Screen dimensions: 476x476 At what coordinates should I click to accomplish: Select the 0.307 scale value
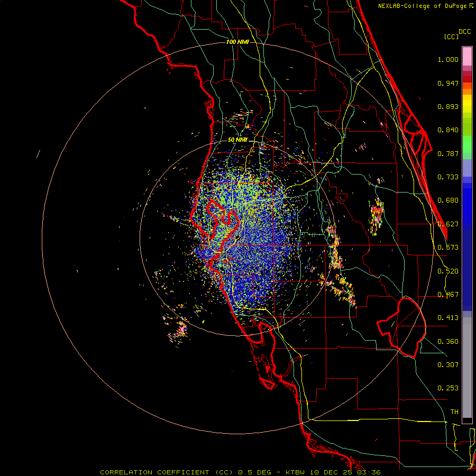[x=448, y=365]
